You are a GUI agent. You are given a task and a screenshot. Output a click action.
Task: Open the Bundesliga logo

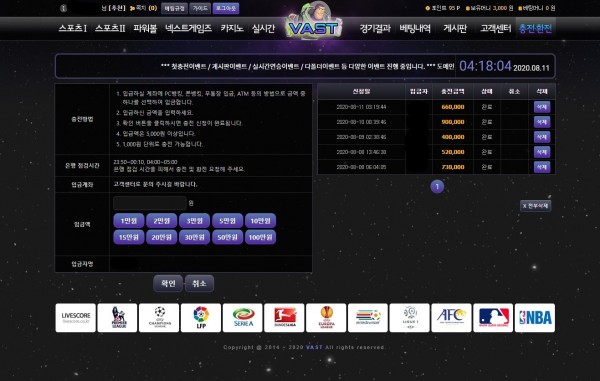(x=284, y=318)
